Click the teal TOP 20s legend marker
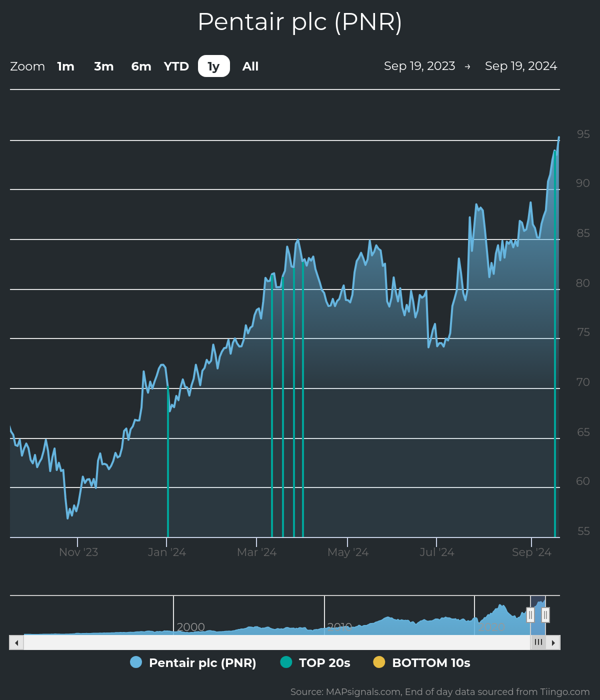Viewport: 600px width, 700px height. (x=286, y=662)
